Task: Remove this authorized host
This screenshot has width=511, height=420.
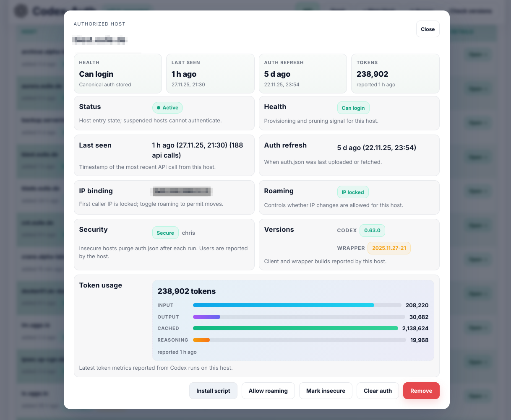Action: (x=421, y=391)
